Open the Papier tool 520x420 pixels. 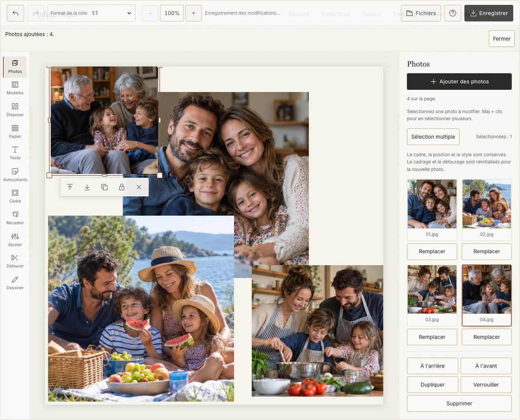[15, 132]
